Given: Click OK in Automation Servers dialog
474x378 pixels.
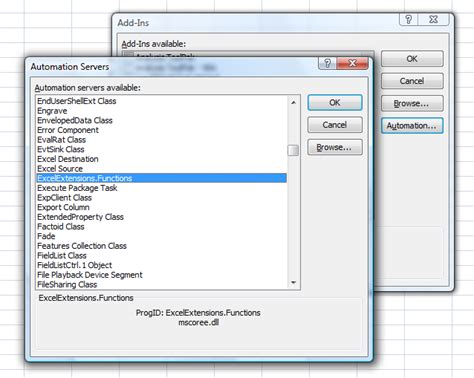Looking at the screenshot, I should pyautogui.click(x=335, y=102).
